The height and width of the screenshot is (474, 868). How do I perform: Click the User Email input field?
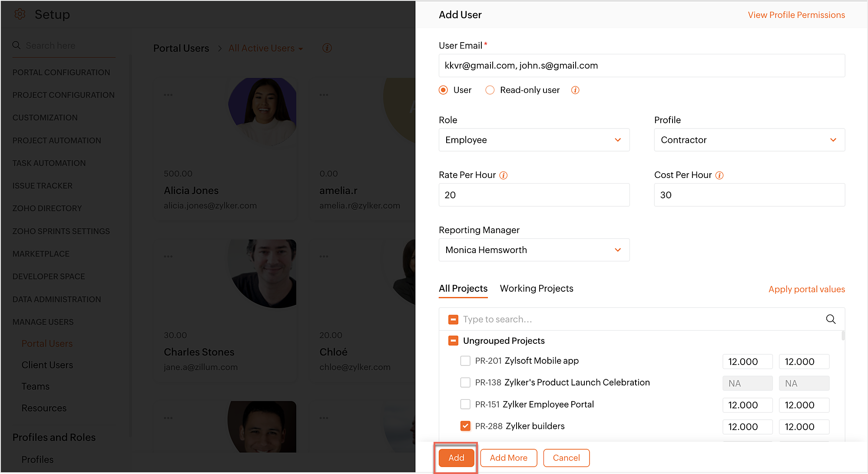(641, 66)
